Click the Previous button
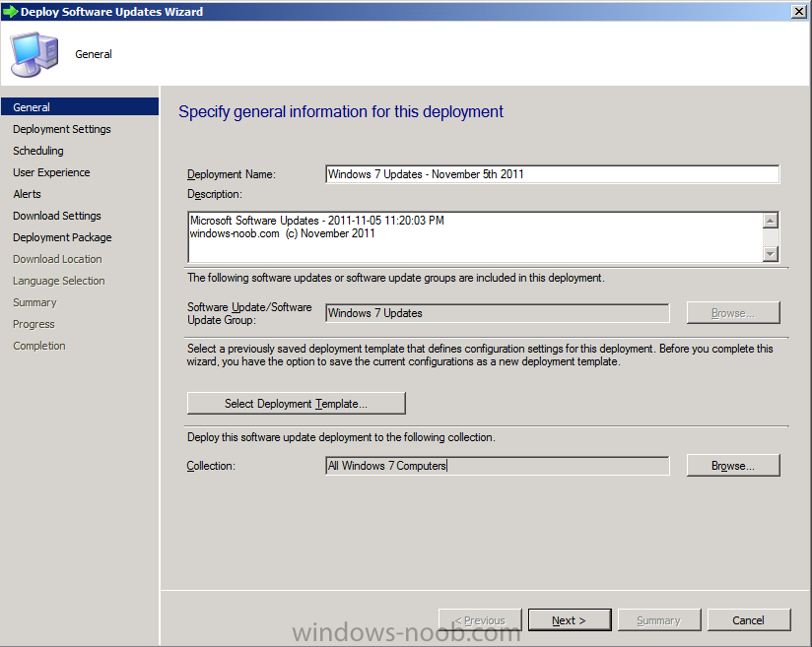Screen dimensions: 812x647 (480, 620)
